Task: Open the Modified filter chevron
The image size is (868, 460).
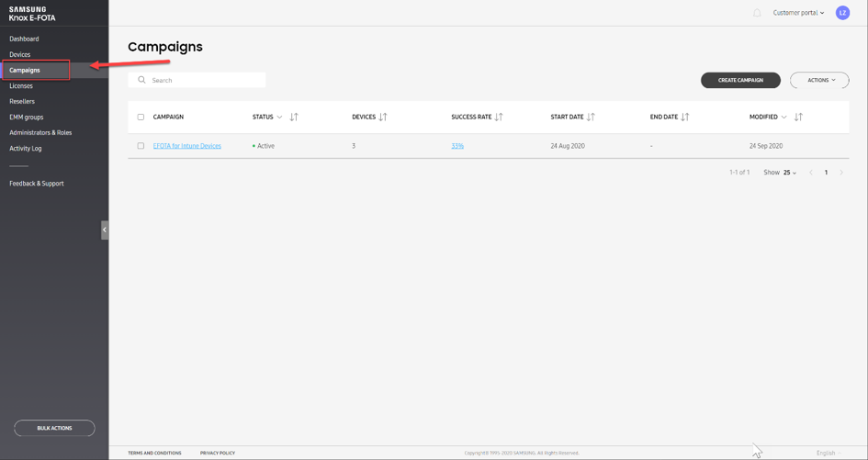Action: coord(783,117)
